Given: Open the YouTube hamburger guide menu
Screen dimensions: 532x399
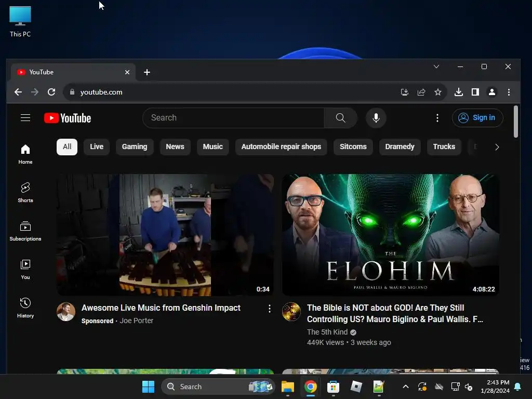Looking at the screenshot, I should pos(25,118).
